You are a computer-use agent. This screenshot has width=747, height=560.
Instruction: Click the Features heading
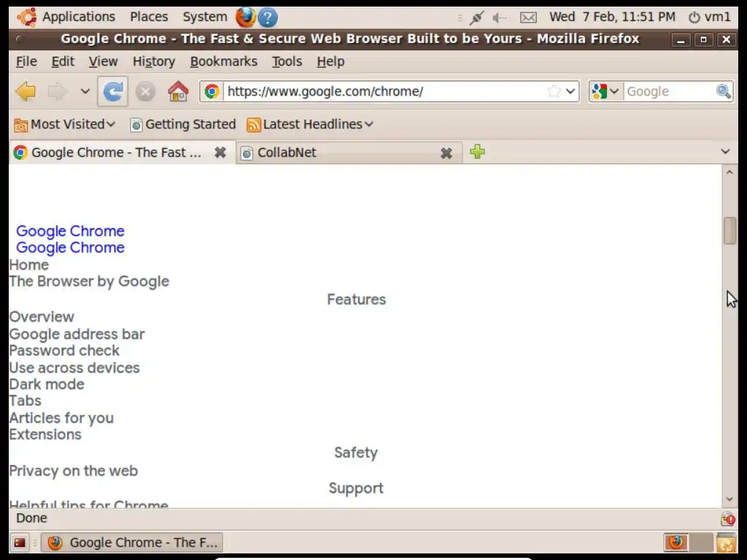[356, 300]
